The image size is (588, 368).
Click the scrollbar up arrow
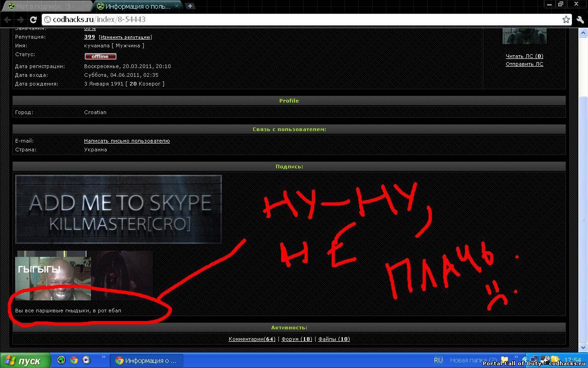click(x=583, y=32)
